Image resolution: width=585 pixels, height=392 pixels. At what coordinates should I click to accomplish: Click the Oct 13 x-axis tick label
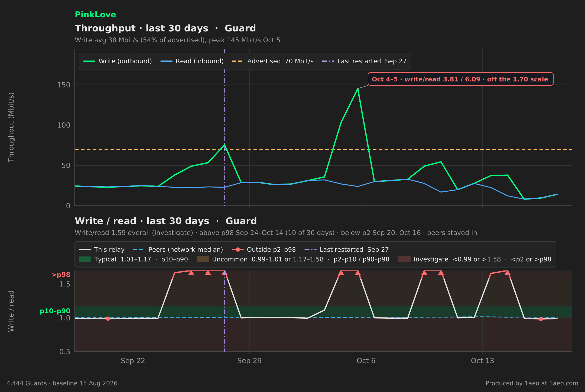pyautogui.click(x=482, y=361)
